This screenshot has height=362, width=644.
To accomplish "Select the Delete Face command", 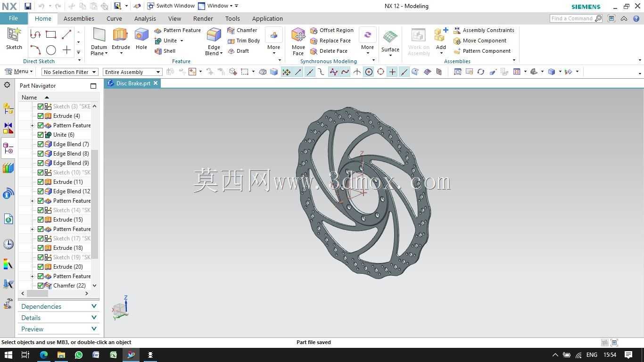I will (329, 51).
